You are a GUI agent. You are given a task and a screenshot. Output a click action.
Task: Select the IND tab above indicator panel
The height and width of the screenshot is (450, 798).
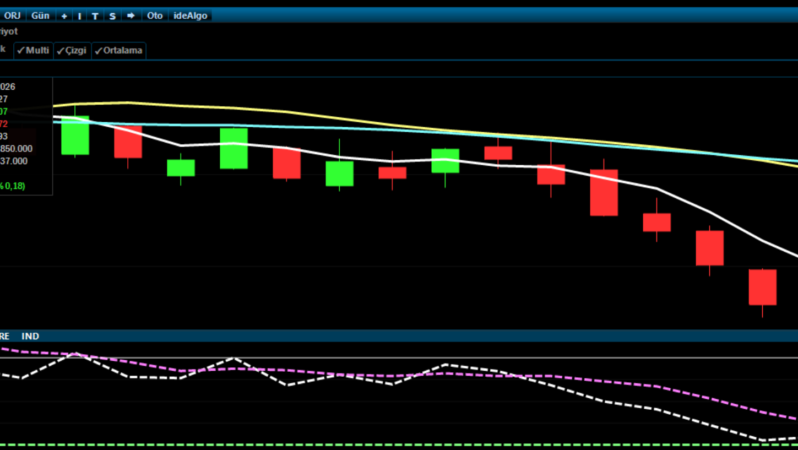pyautogui.click(x=30, y=336)
